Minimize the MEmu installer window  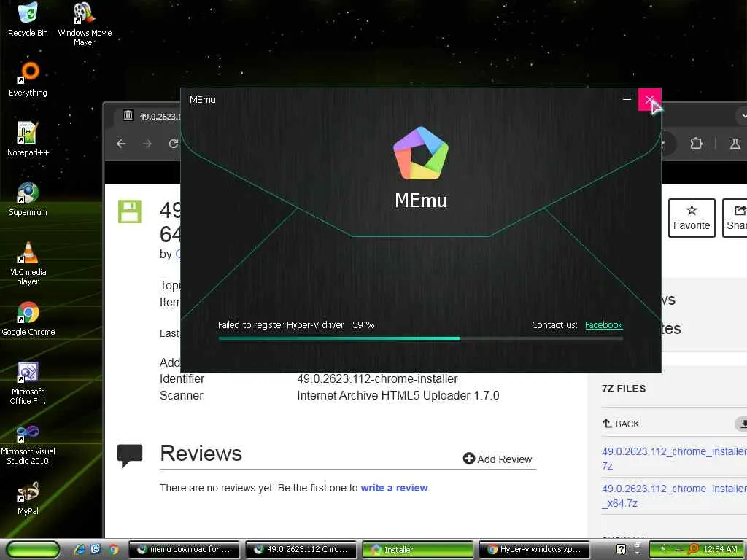(x=627, y=99)
